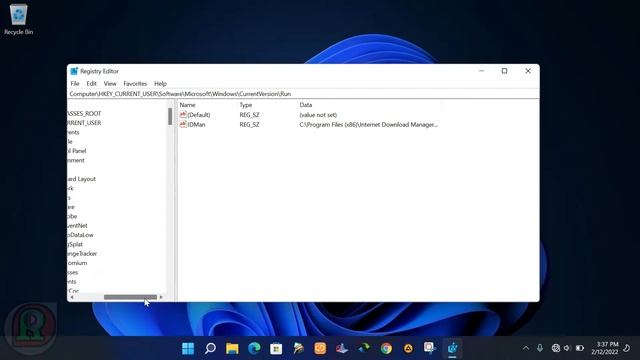This screenshot has width=640, height=360.
Task: Click the tree pane vertical scrollbar thumb
Action: 170,116
